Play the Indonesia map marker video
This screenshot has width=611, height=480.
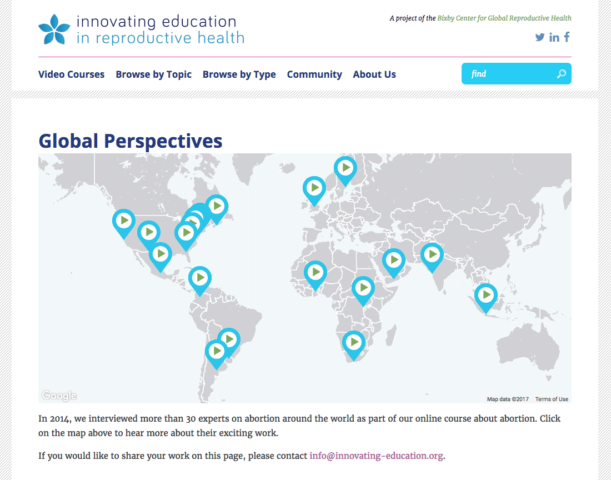[486, 298]
